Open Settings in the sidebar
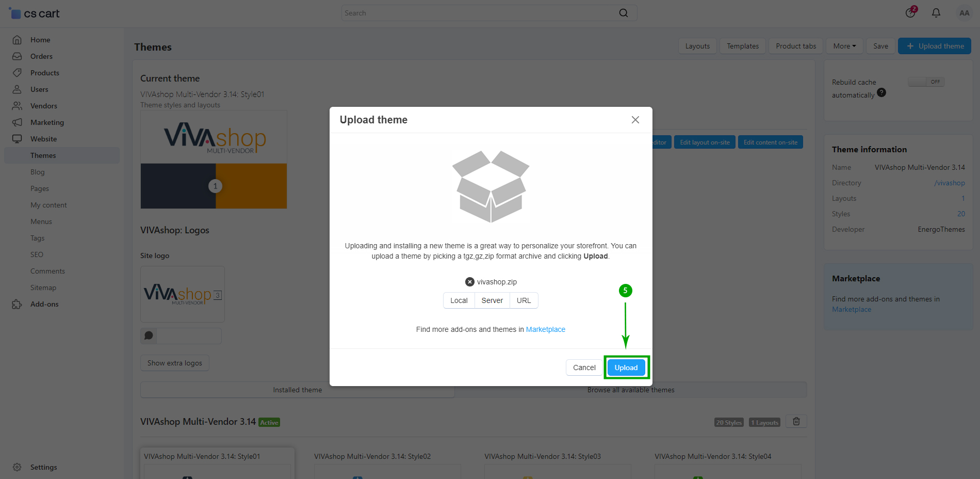The width and height of the screenshot is (980, 479). point(43,467)
